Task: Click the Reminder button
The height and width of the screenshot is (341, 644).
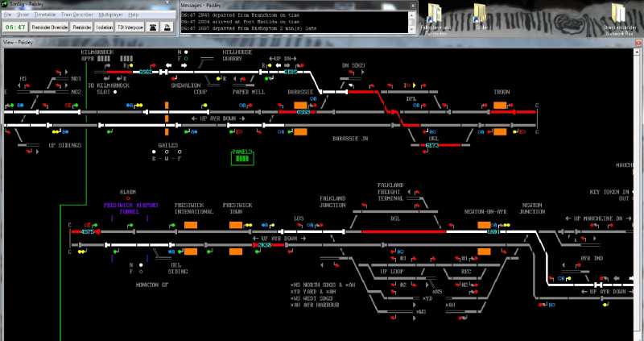Action: click(82, 27)
